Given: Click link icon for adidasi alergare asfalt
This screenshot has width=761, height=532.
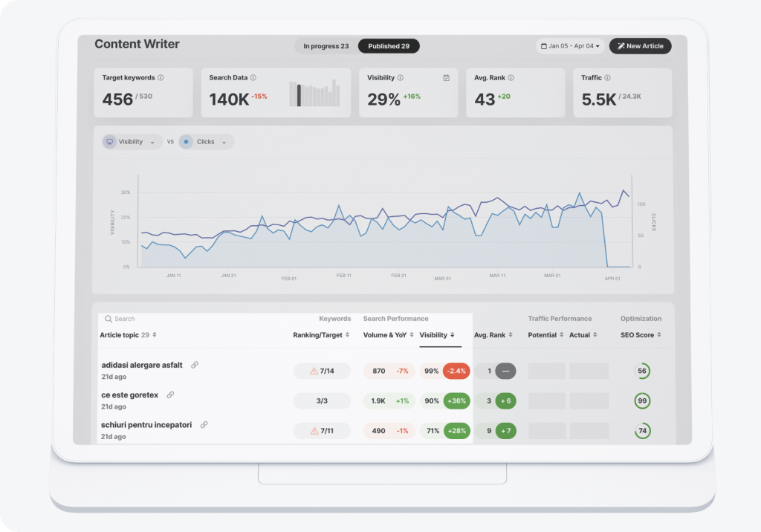Looking at the screenshot, I should pos(195,365).
